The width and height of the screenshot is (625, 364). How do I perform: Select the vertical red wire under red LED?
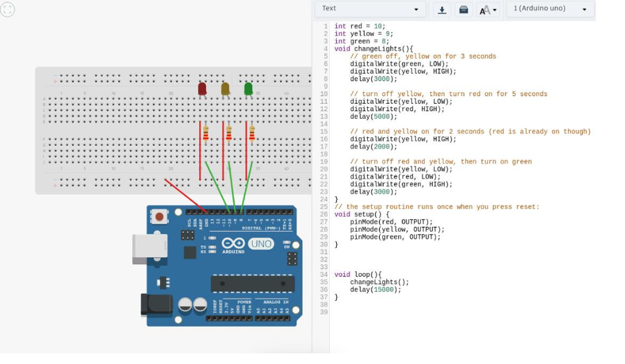click(200, 150)
